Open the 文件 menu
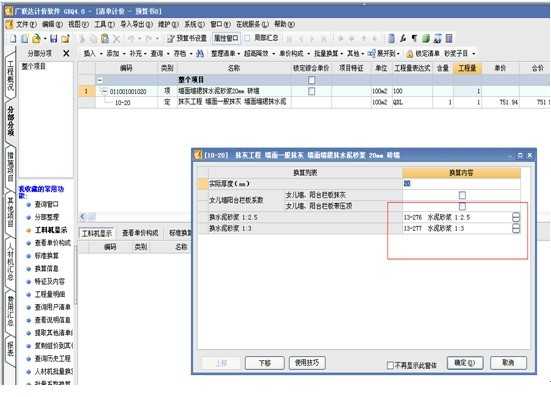Viewport: 551px width, 397px height. click(x=25, y=24)
